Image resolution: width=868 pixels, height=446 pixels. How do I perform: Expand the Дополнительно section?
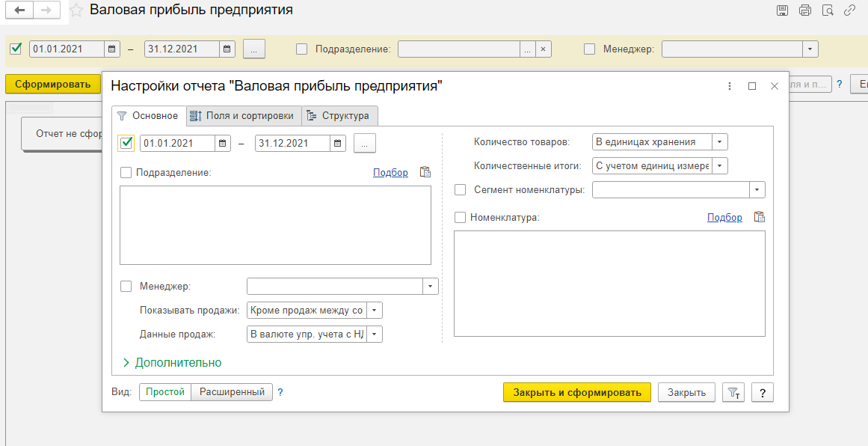[x=172, y=362]
